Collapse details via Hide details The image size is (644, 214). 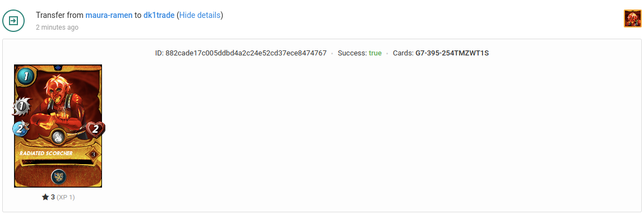(x=200, y=15)
